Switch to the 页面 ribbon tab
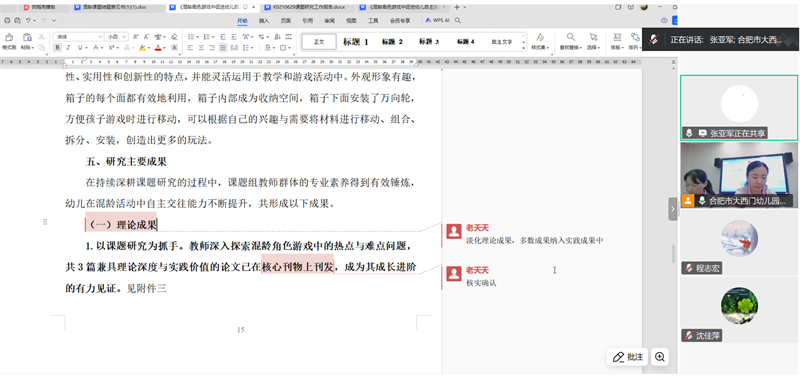The image size is (800, 376). pos(286,21)
